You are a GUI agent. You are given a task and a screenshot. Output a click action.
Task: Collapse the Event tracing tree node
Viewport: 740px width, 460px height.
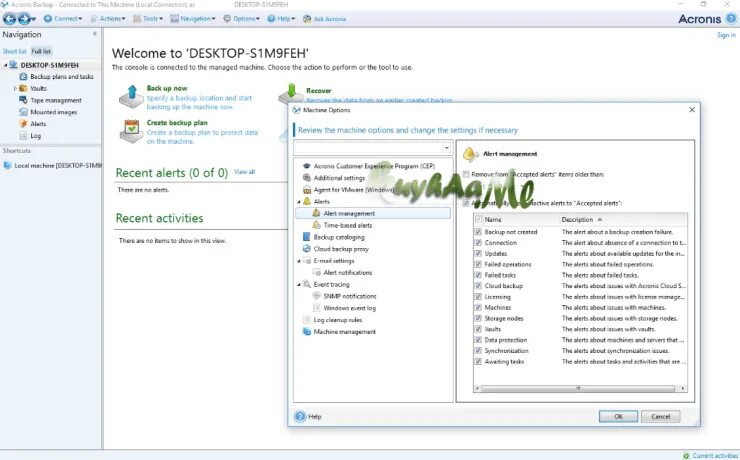pos(299,284)
